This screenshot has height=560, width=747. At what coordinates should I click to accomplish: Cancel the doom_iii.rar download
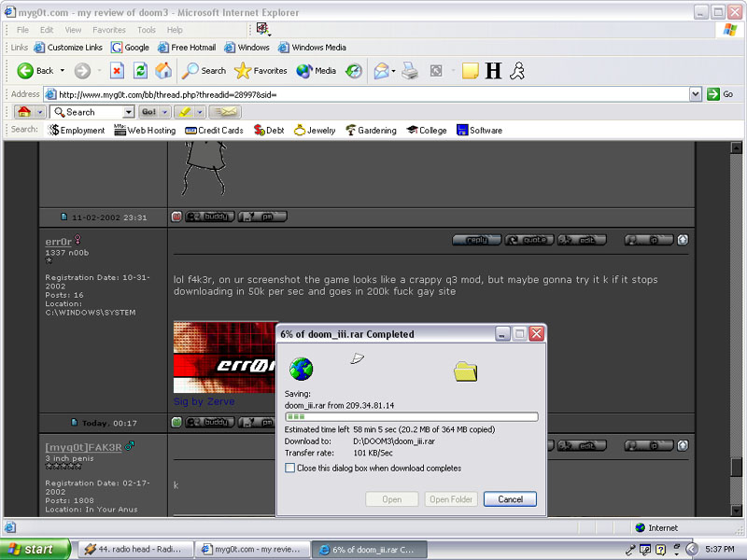(510, 499)
